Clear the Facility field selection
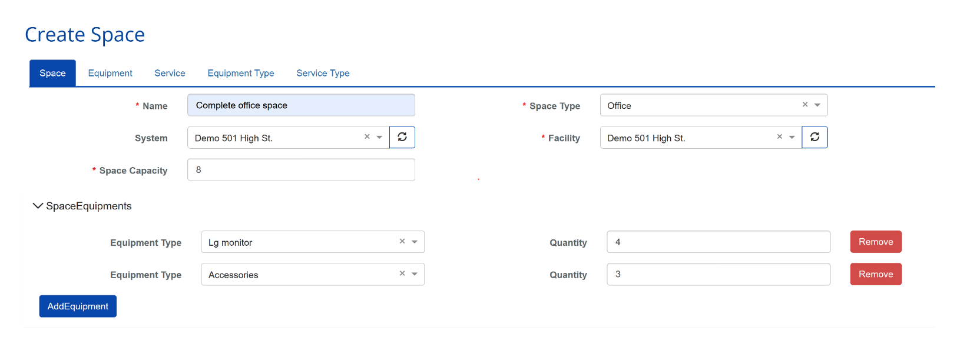Image resolution: width=980 pixels, height=347 pixels. coord(780,137)
